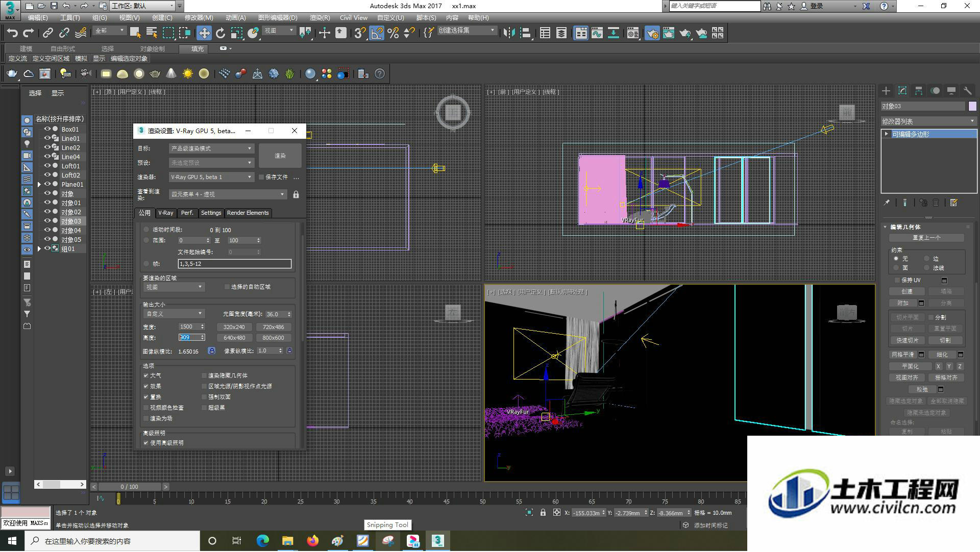
Task: Open the 渲染器 V-Ray GPU dropdown
Action: click(211, 178)
